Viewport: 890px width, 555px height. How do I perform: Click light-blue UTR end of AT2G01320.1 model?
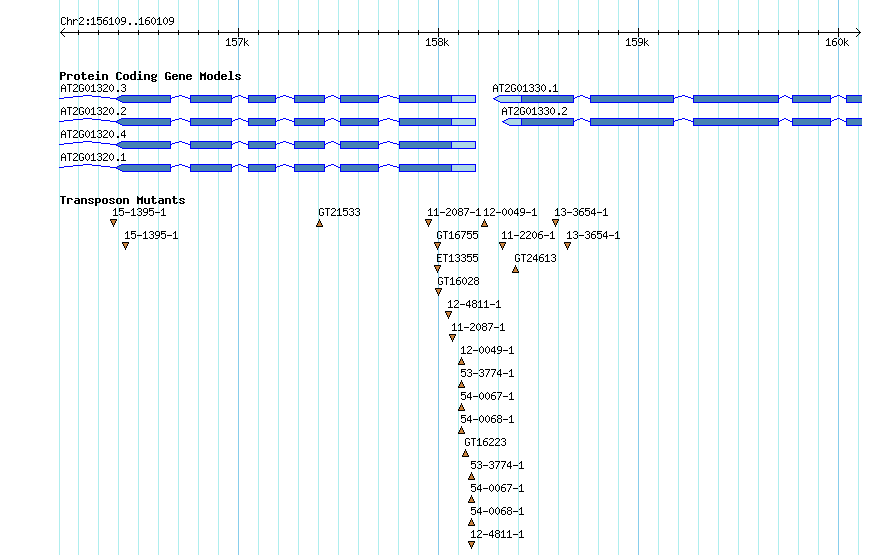click(464, 168)
